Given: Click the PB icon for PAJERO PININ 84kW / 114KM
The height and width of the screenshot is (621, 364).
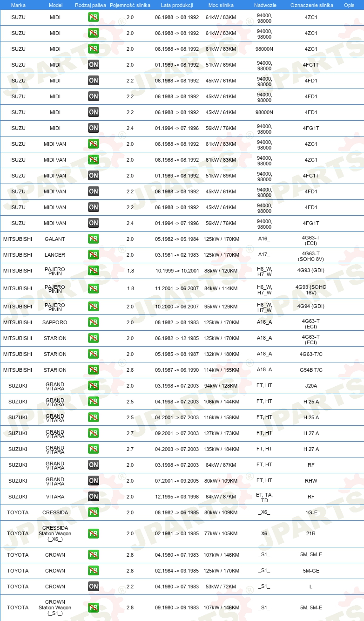Looking at the screenshot, I should [x=94, y=289].
